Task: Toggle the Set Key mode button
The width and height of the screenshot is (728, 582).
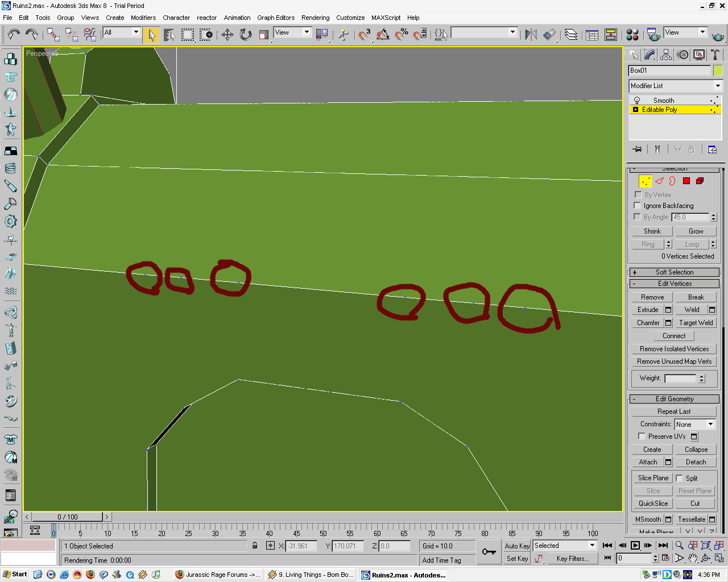Action: 517,559
